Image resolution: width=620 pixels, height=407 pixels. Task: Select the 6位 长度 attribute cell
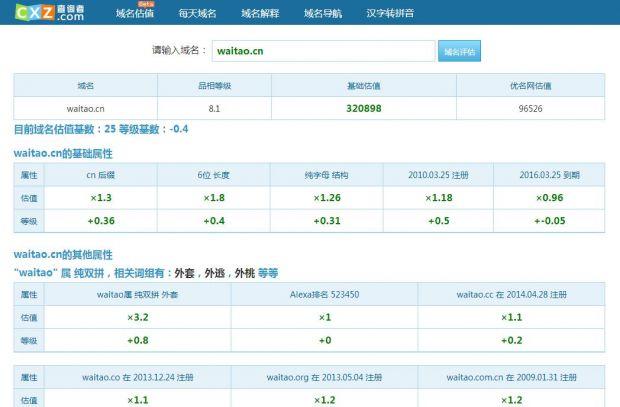(x=214, y=175)
